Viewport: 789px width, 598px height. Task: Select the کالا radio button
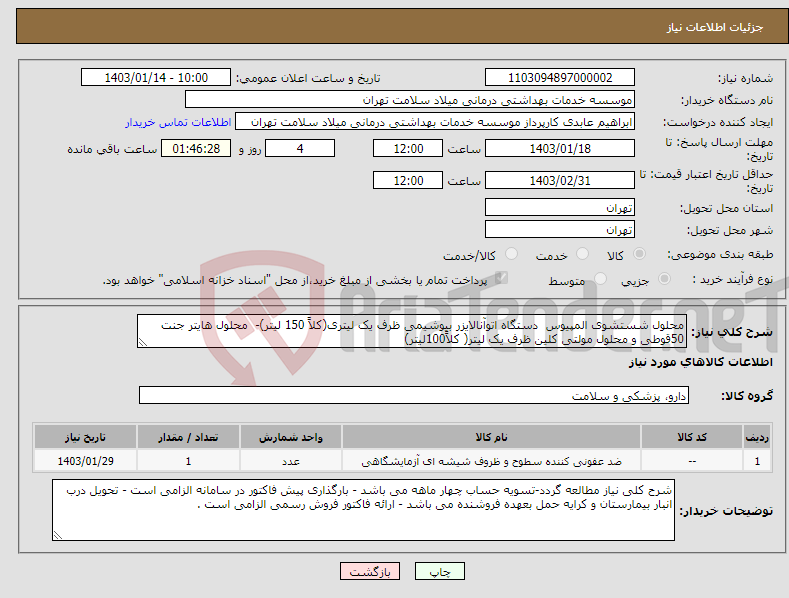point(639,254)
